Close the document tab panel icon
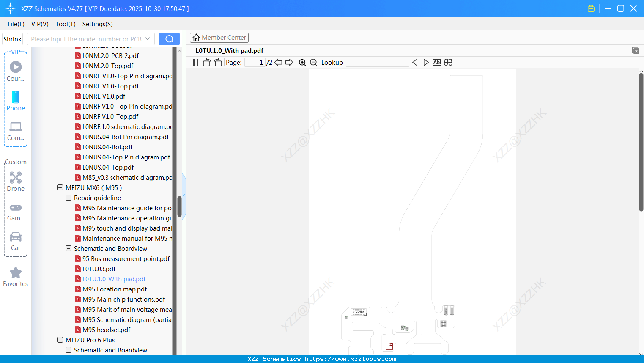Screen dimensions: 644x363 point(636,50)
